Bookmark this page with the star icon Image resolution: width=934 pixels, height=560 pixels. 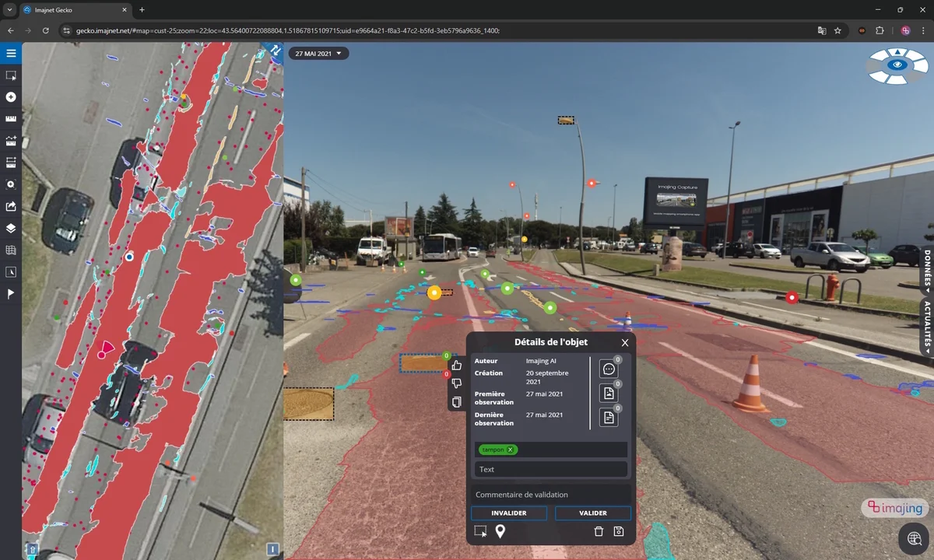[837, 31]
